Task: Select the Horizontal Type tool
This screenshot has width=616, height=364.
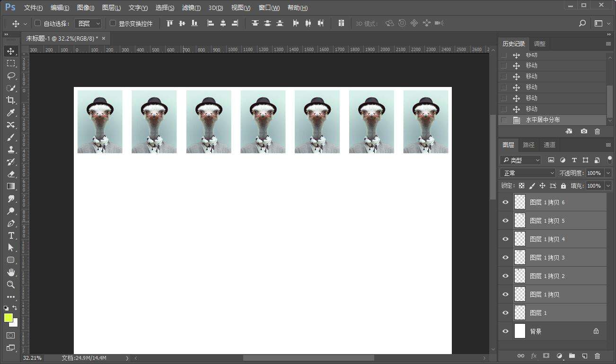Action: coord(11,235)
